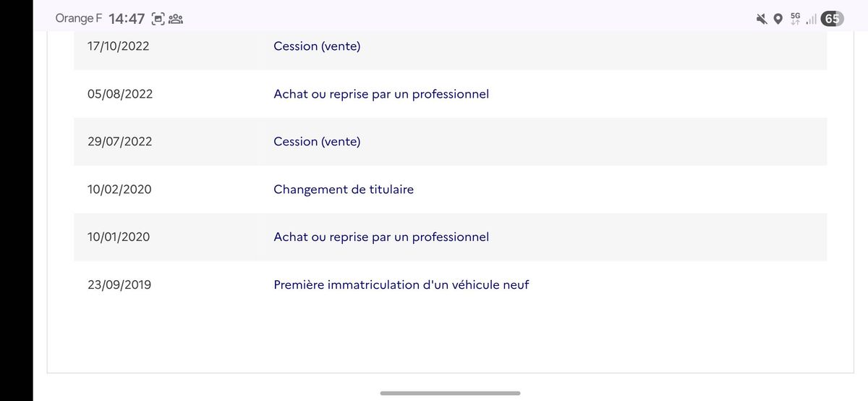
Task: Tap the date 23/09/2019
Action: tap(119, 285)
